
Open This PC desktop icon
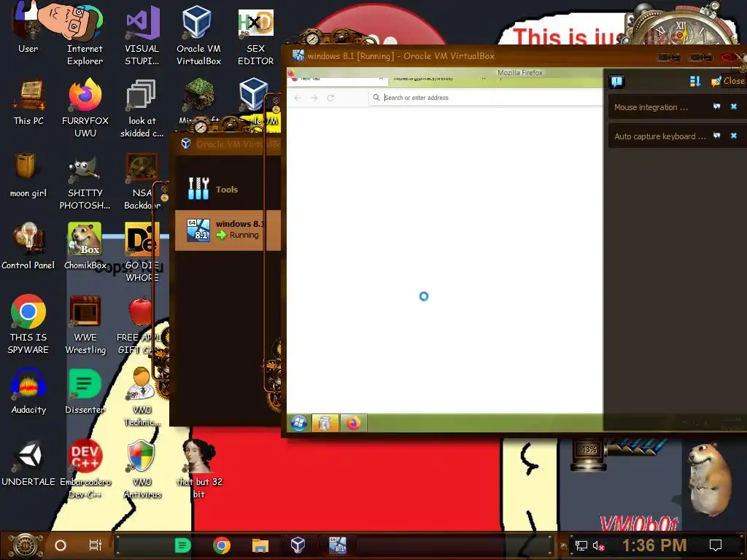tap(28, 102)
